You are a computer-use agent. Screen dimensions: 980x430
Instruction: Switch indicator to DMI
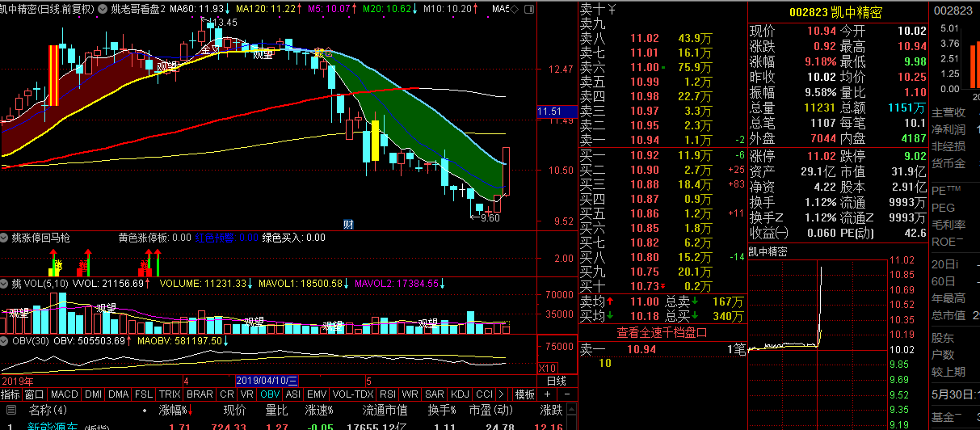click(x=94, y=394)
